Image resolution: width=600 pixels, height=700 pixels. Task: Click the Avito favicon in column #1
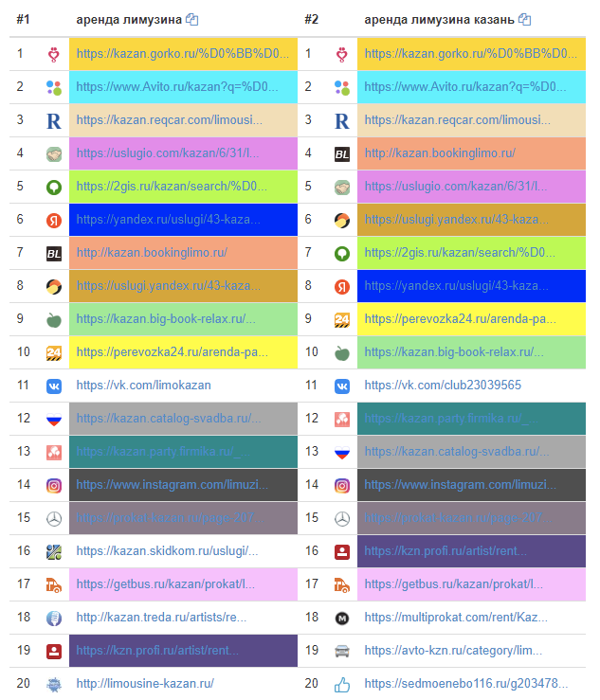tap(54, 87)
